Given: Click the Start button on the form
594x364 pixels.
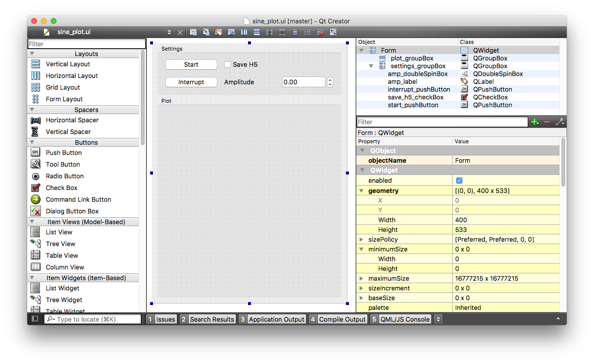Looking at the screenshot, I should click(191, 64).
